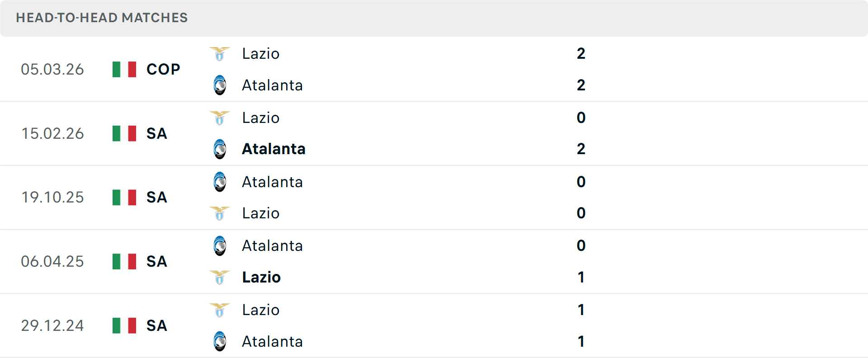Select Lazio team name in 29.12.24 match
The width and height of the screenshot is (868, 358).
pyautogui.click(x=261, y=310)
